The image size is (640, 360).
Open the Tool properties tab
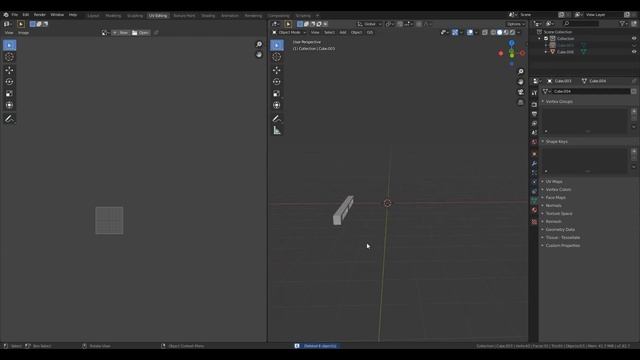coord(534,93)
